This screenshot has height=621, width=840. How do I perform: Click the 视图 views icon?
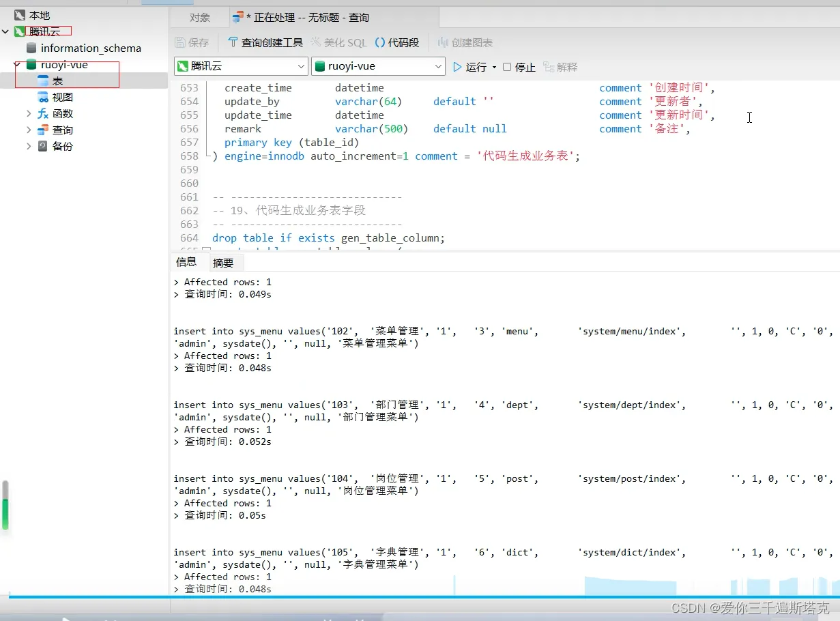(x=43, y=97)
